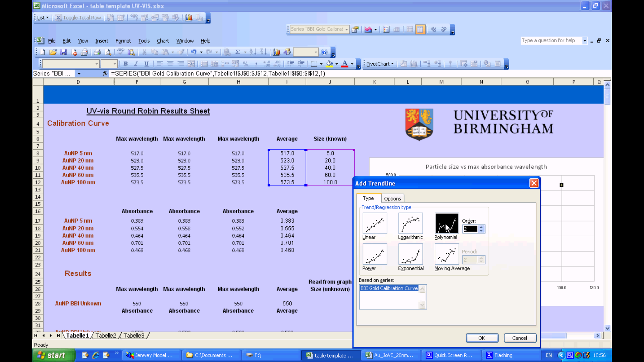Open the Chart menu

[x=163, y=41]
